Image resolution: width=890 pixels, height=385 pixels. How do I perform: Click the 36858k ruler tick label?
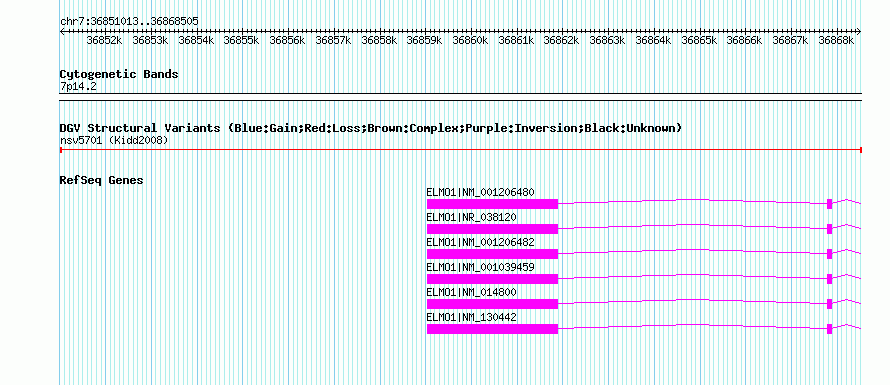coord(379,40)
